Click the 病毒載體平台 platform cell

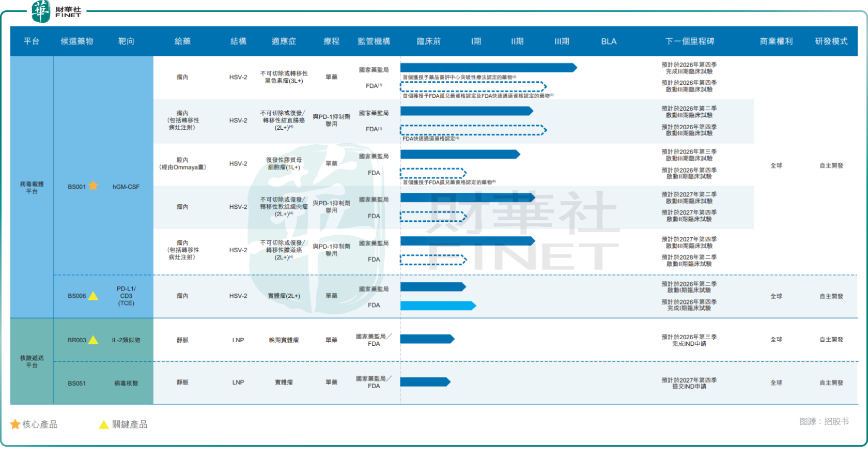32,187
